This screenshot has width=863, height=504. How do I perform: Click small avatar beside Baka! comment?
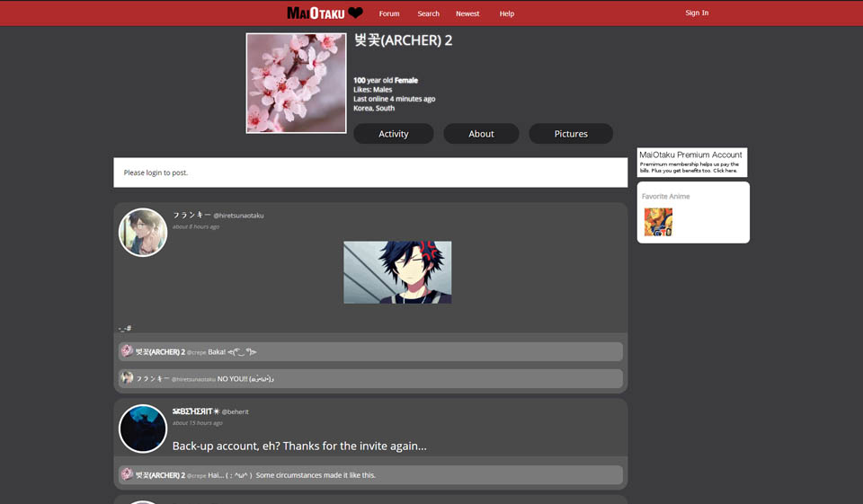pos(127,351)
